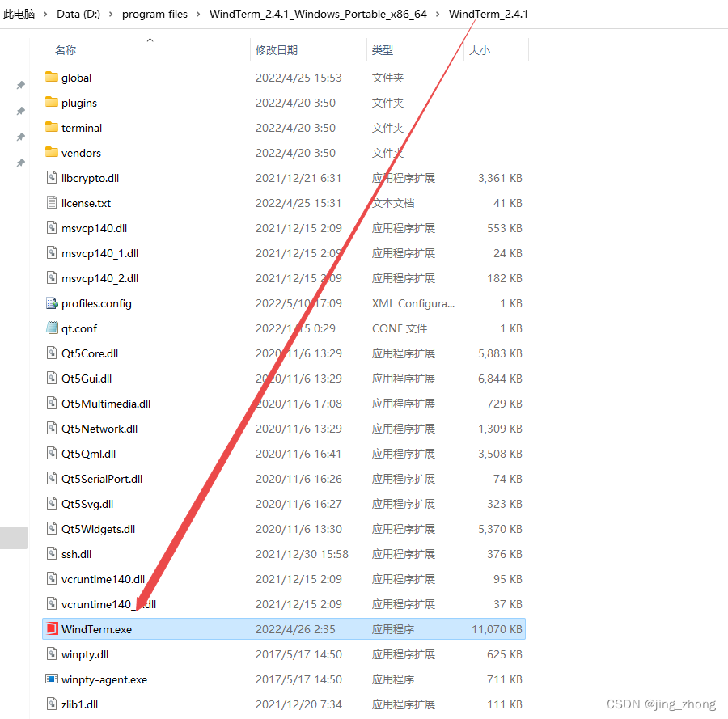Click the msvcp140_2.dll file icon
This screenshot has height=719, width=728.
(52, 277)
